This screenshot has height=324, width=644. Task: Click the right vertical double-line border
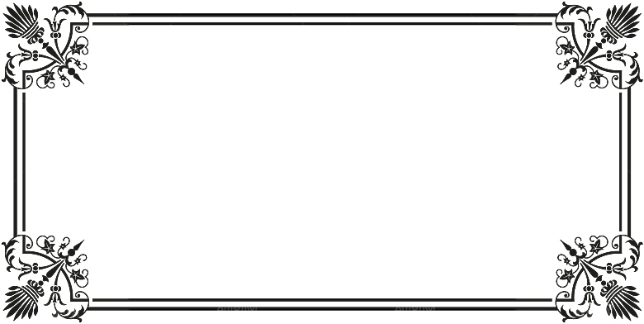pyautogui.click(x=625, y=162)
